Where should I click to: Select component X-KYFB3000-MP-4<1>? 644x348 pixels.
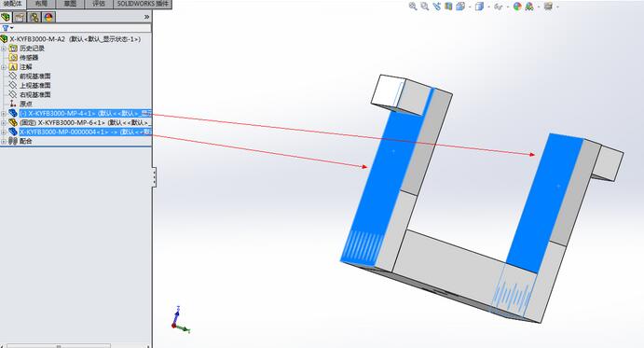click(x=86, y=113)
